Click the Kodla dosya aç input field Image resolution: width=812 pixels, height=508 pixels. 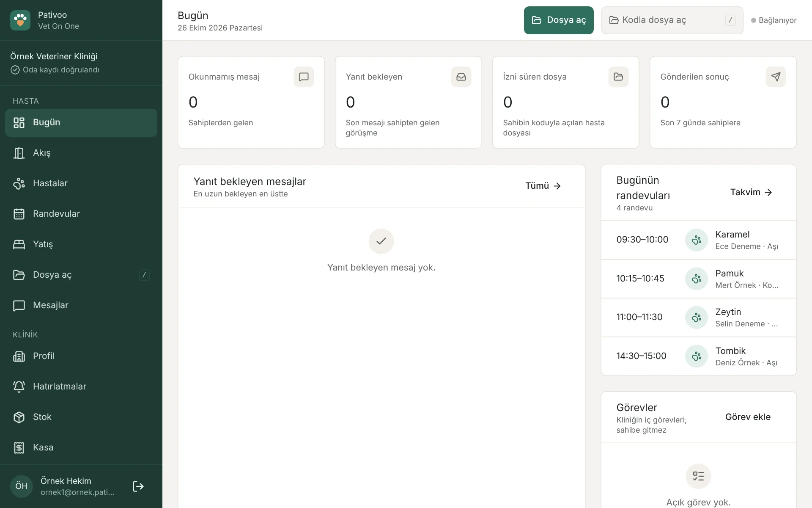pyautogui.click(x=672, y=20)
